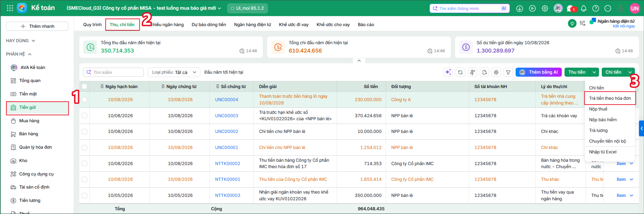The image size is (644, 214).
Task: Open the Thu tiền dropdown arrow
Action: click(594, 72)
